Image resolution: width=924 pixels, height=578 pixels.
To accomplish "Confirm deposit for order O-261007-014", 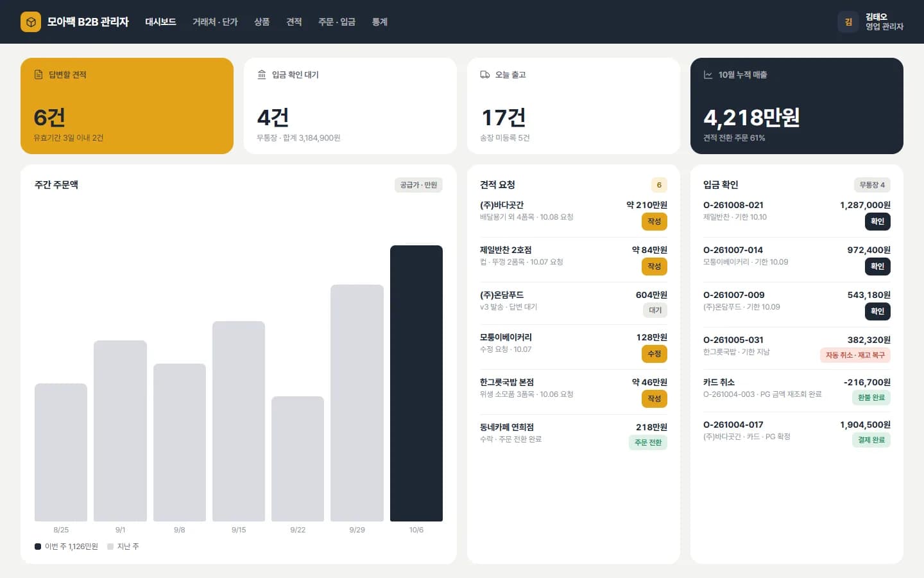I will point(878,267).
